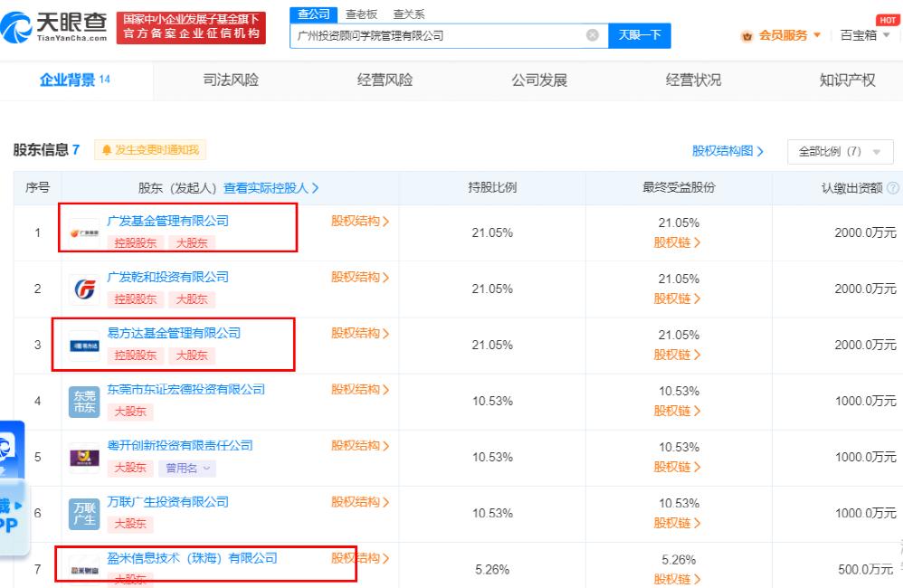Open 易方达基金管理有限公司 shareholder link

[x=174, y=333]
